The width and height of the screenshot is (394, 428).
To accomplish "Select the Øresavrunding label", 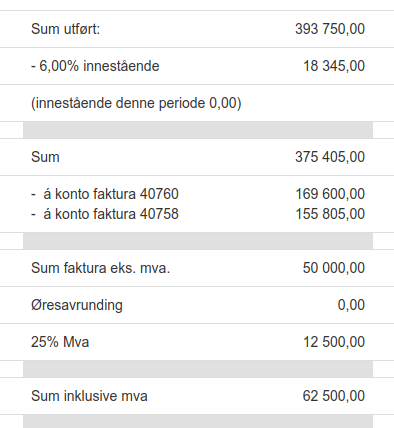I will point(77,305).
